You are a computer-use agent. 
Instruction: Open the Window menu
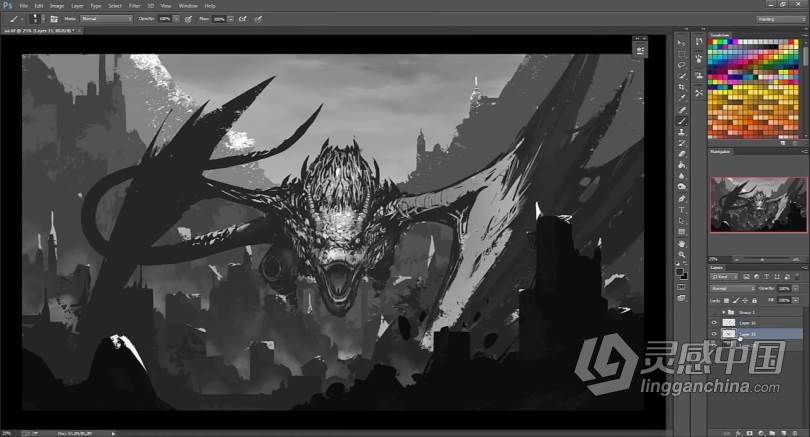(188, 6)
